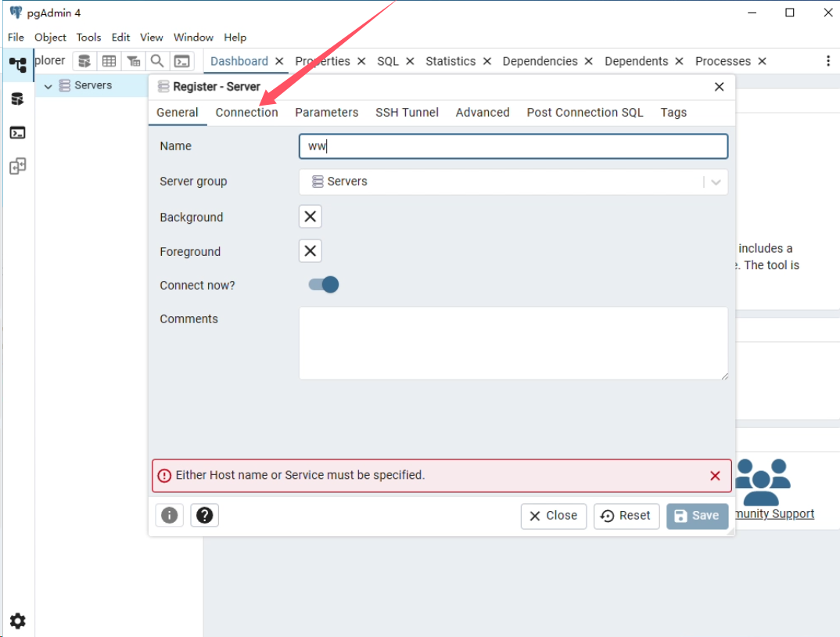This screenshot has height=637, width=840.
Task: Switch to the Parameters tab
Action: click(326, 112)
